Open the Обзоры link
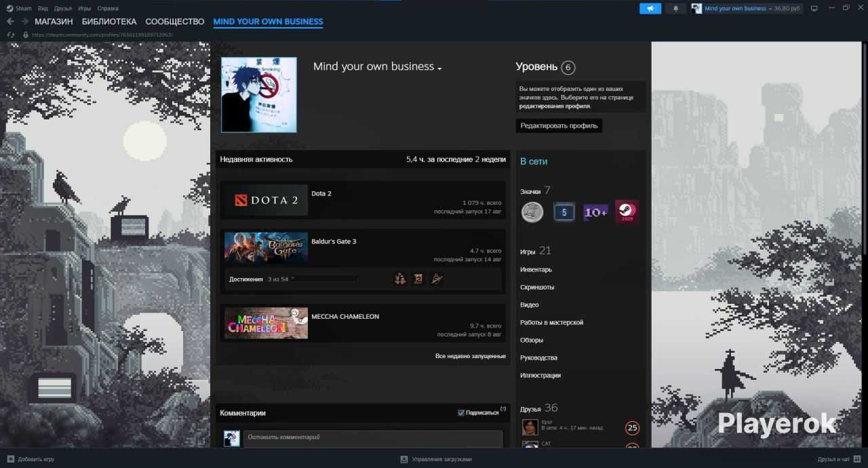868x468 pixels. [531, 340]
